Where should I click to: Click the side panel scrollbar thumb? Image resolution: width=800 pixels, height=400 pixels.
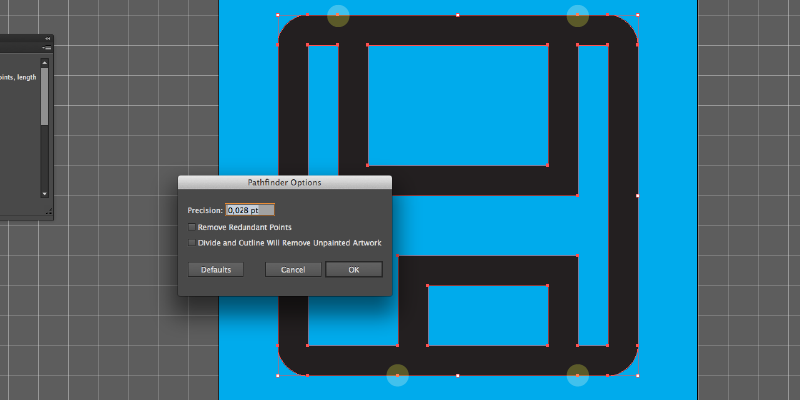44,96
